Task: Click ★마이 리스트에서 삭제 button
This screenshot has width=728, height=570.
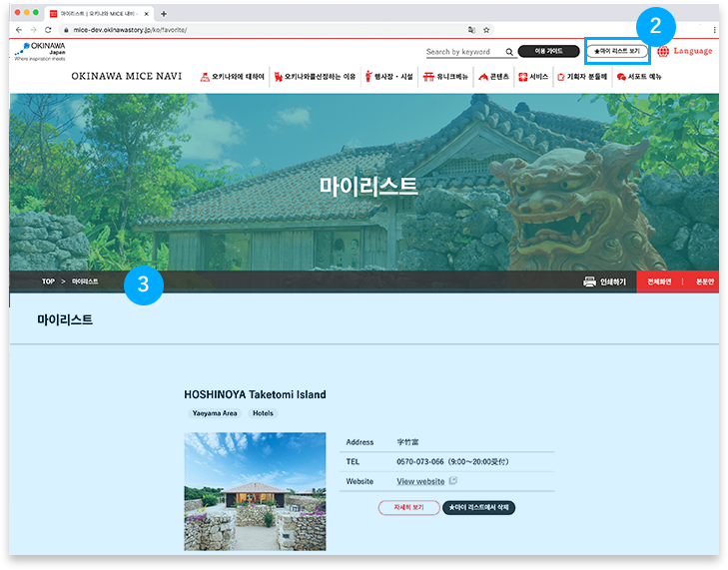Action: point(478,507)
